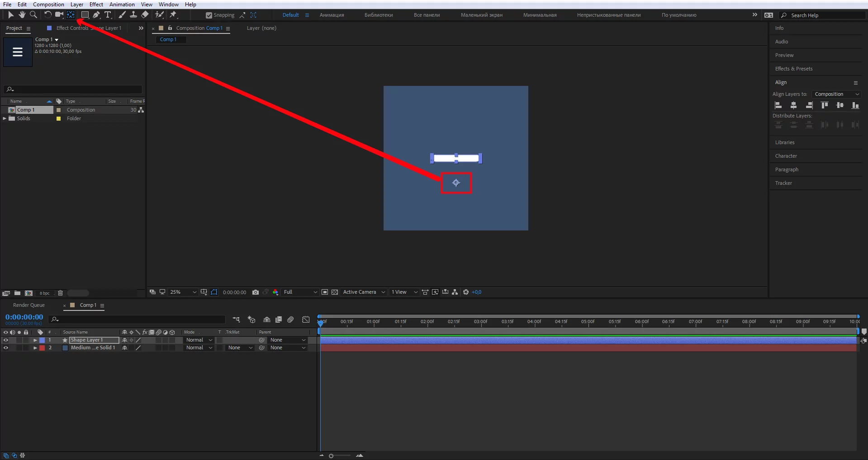Select the Pen tool
This screenshot has height=460, width=868.
[x=96, y=15]
